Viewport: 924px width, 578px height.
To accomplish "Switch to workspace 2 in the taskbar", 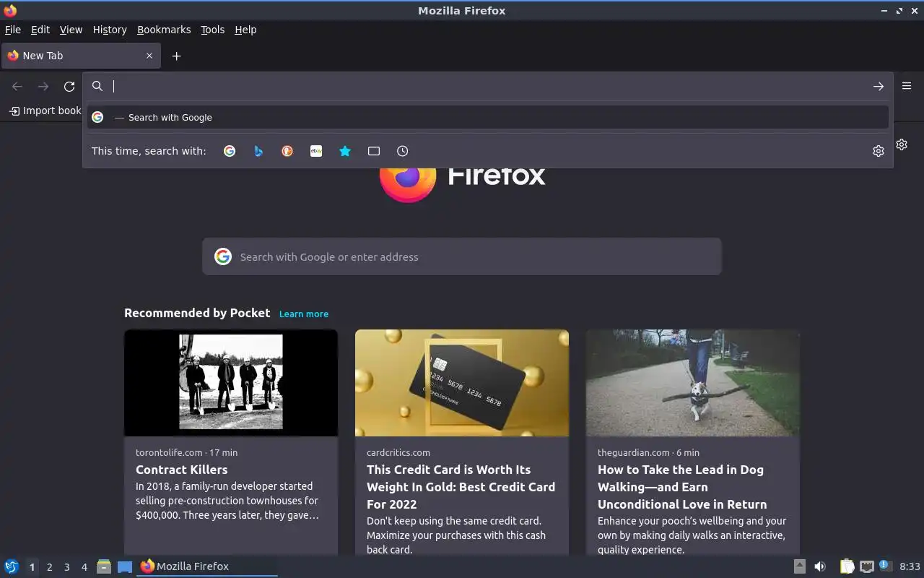I will [x=49, y=567].
